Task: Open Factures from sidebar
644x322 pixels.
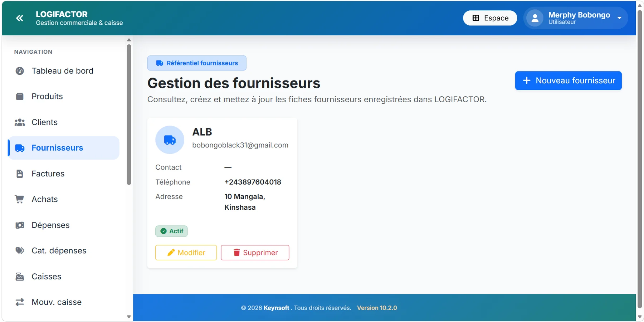Action: [64, 174]
